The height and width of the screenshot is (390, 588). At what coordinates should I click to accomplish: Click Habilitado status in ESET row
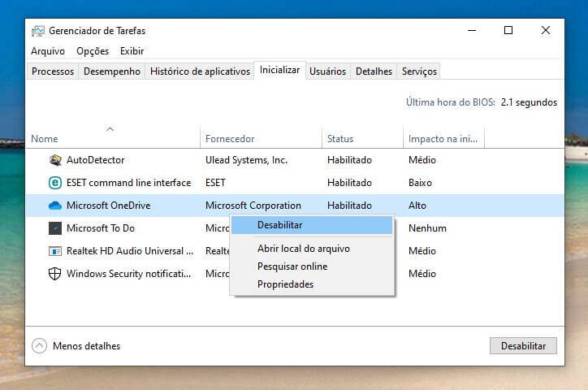pos(349,183)
